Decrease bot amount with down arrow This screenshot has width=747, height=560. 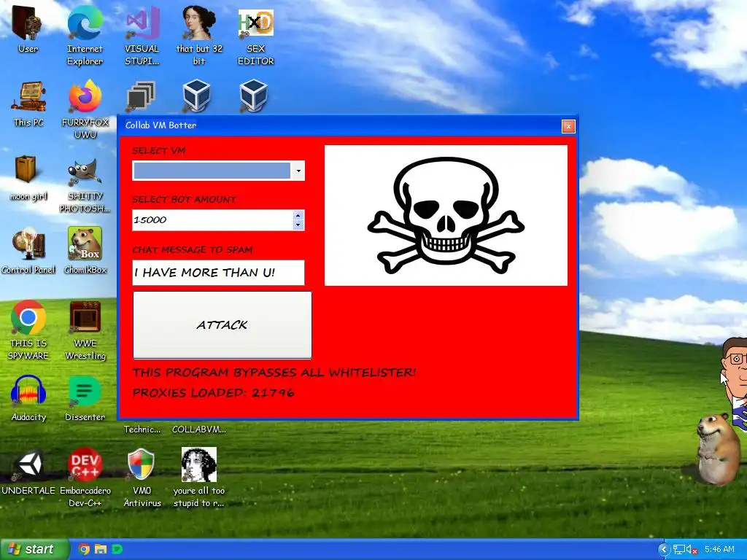298,225
